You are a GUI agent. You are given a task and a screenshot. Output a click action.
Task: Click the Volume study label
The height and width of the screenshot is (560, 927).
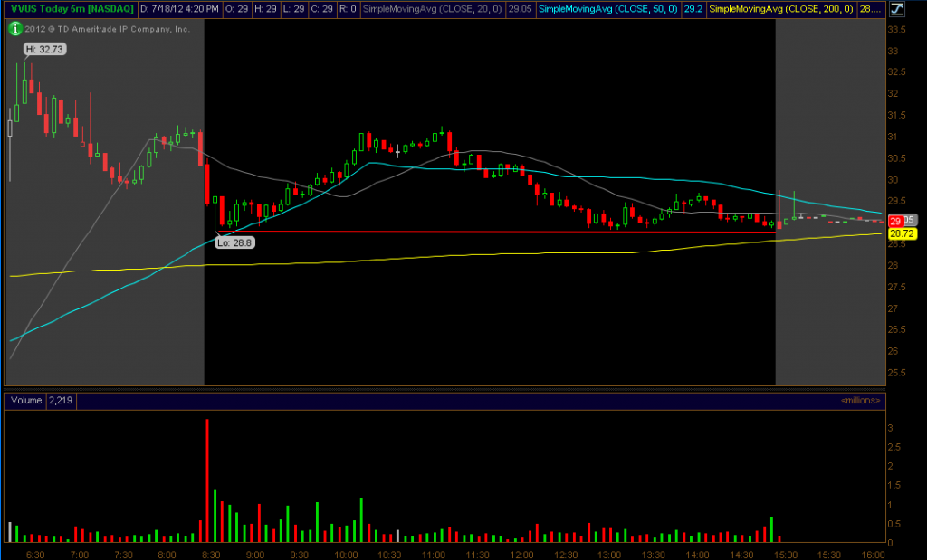click(26, 401)
